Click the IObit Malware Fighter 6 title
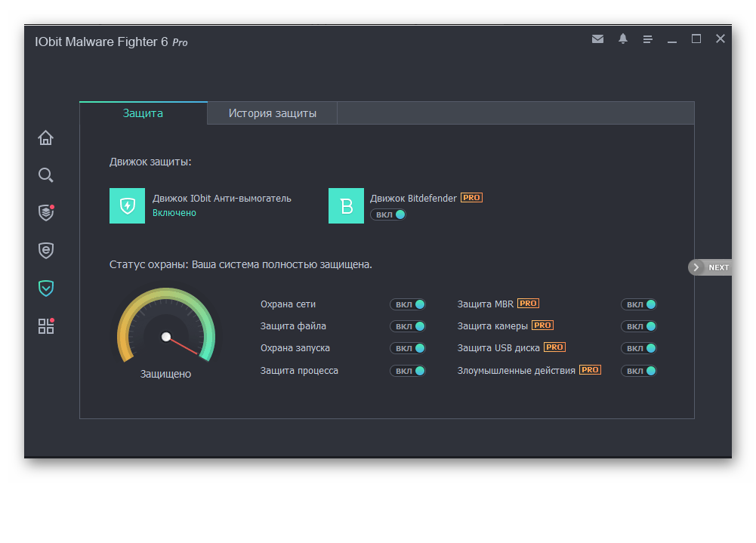Viewport: 756px width, 543px height. 111,42
